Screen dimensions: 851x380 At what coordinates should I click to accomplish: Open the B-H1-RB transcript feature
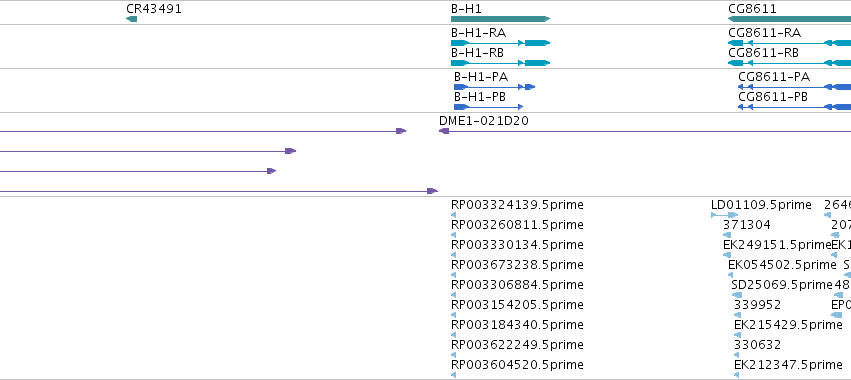(500, 63)
